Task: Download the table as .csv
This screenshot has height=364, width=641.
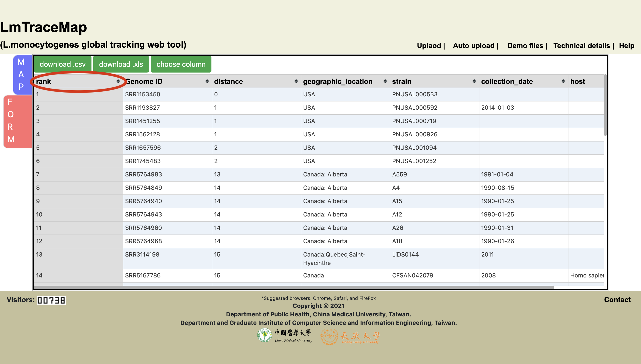Action: click(x=63, y=64)
